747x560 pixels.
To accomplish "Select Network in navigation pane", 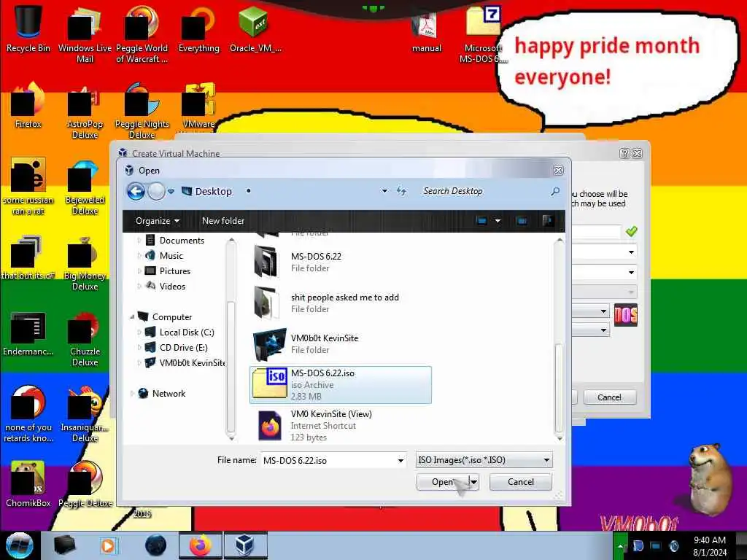I will pos(169,393).
